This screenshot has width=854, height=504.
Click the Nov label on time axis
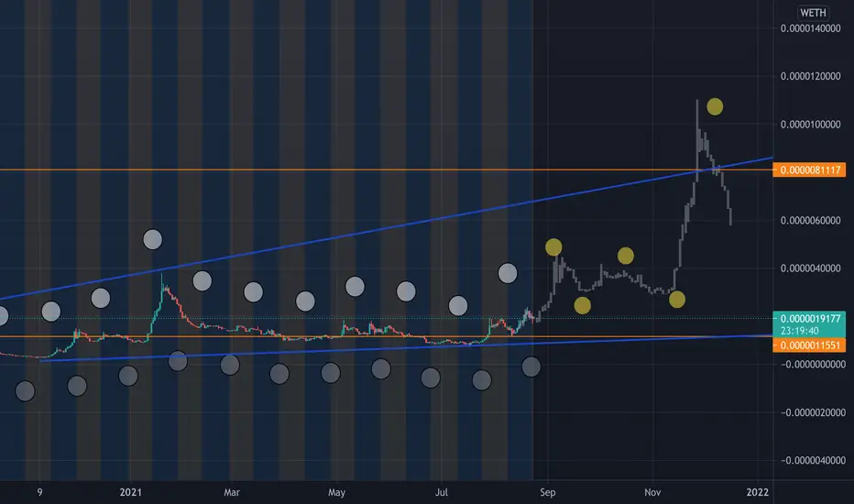pos(651,492)
